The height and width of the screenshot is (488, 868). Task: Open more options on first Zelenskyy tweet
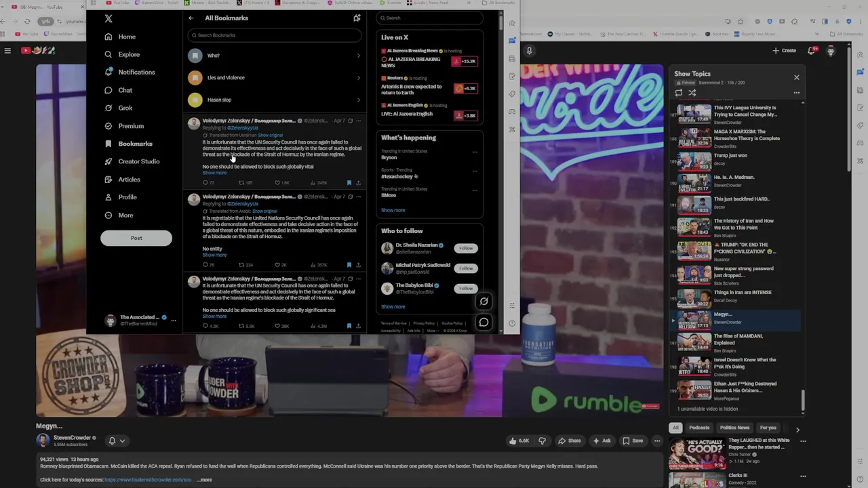[x=358, y=121]
